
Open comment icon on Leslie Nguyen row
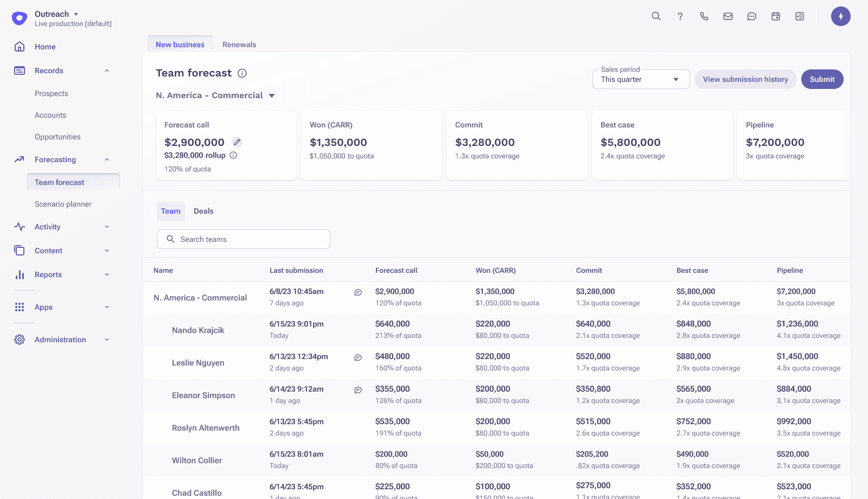click(x=358, y=357)
